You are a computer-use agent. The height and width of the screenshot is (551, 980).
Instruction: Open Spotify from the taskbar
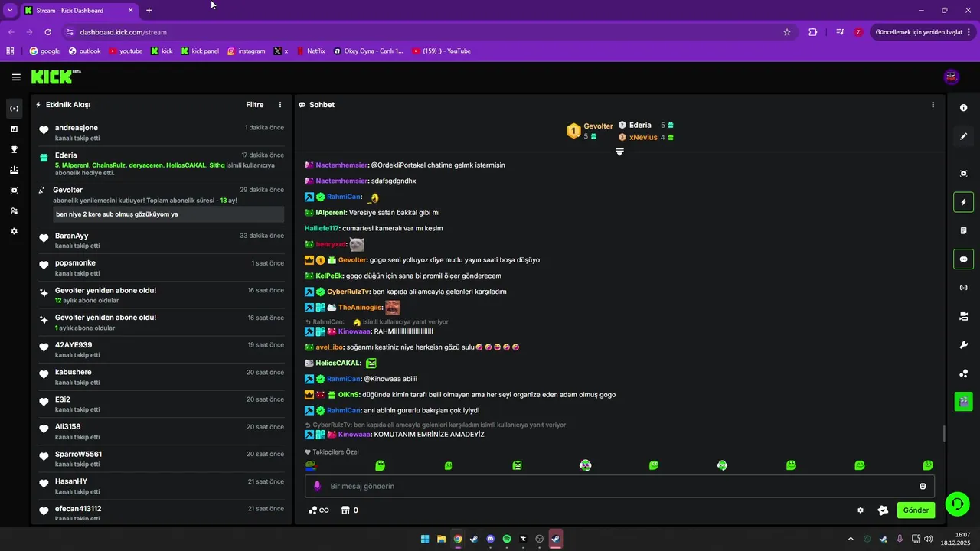[x=507, y=539]
